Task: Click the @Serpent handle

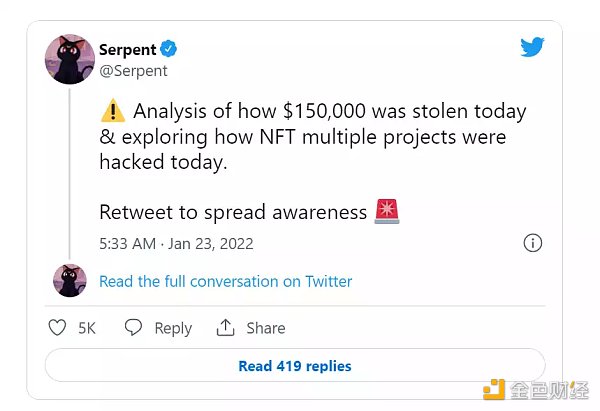Action: 133,71
